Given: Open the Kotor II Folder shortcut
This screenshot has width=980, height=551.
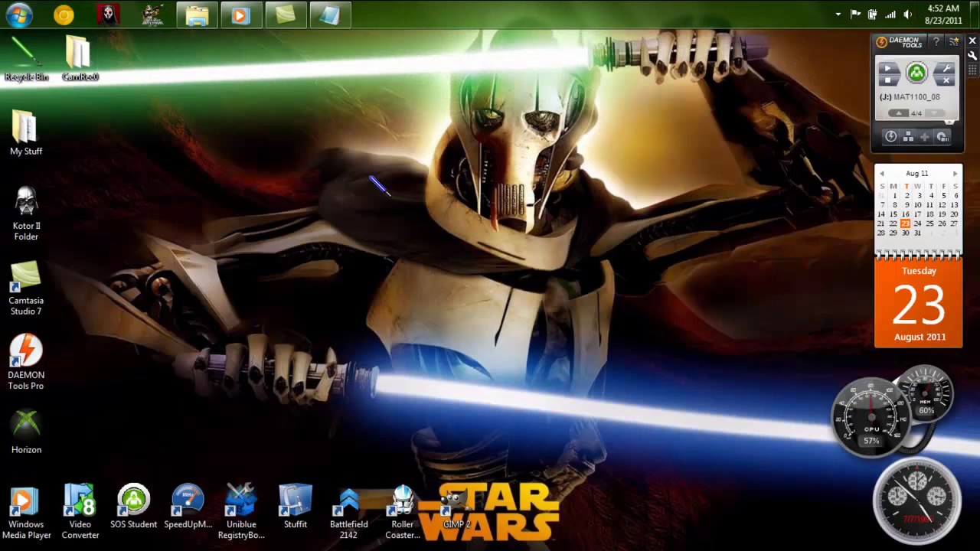Looking at the screenshot, I should click(x=26, y=213).
